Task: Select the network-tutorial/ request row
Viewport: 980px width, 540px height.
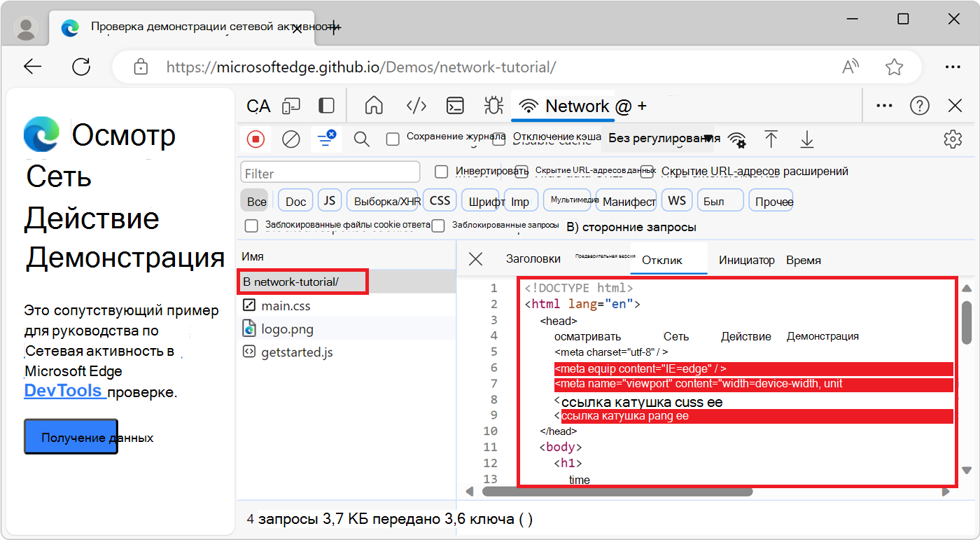Action: [346, 282]
